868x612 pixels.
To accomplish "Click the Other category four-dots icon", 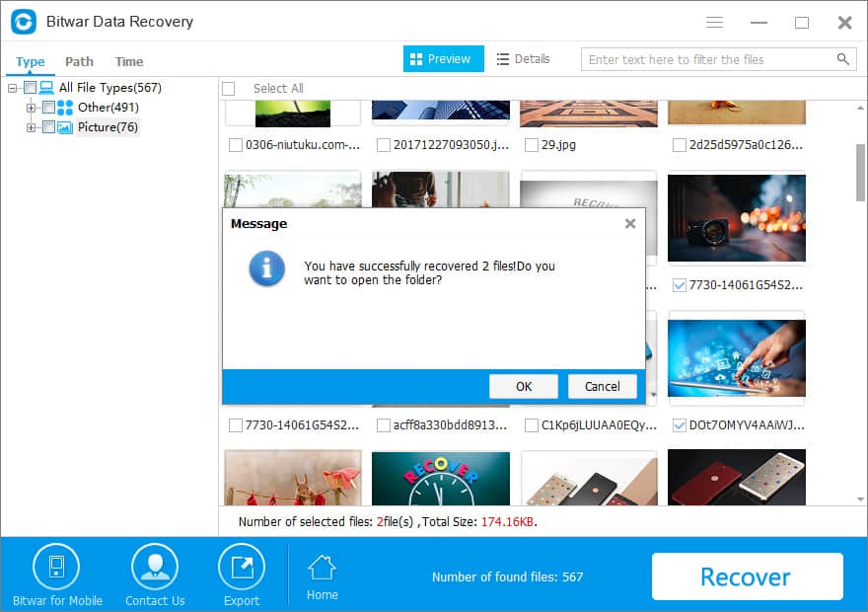I will tap(65, 108).
